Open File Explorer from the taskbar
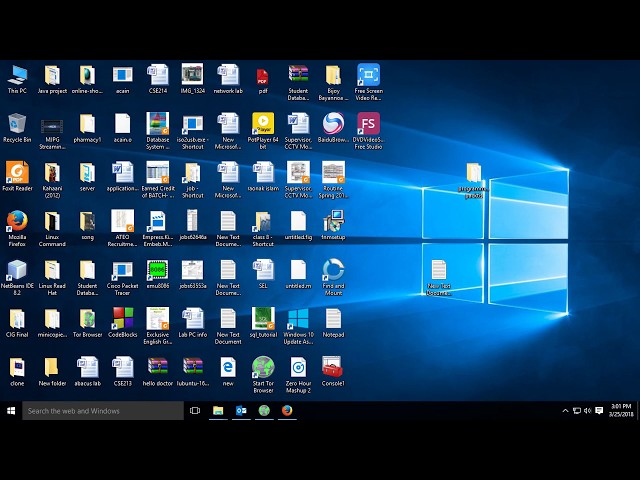Screen dimensions: 640x480 coord(218,410)
